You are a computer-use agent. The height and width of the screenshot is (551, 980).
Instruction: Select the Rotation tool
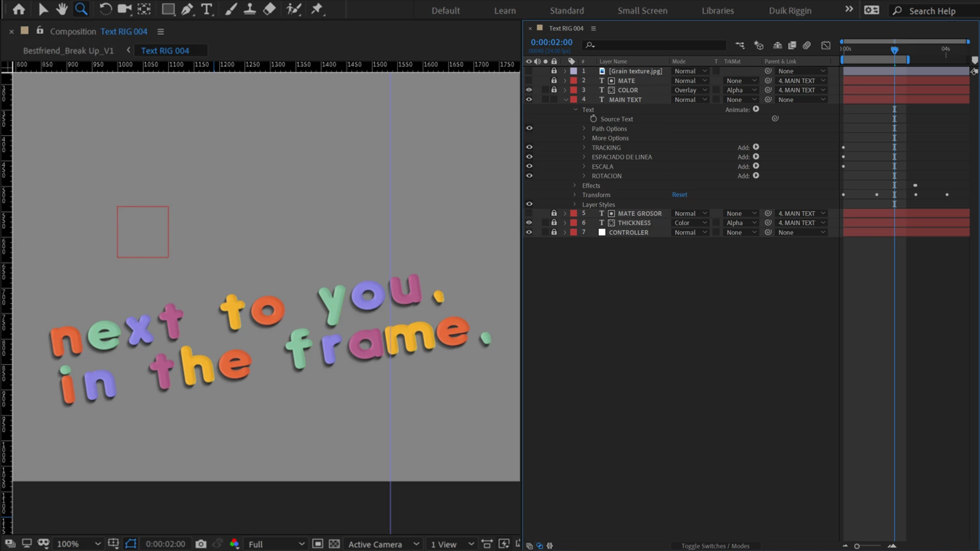105,9
